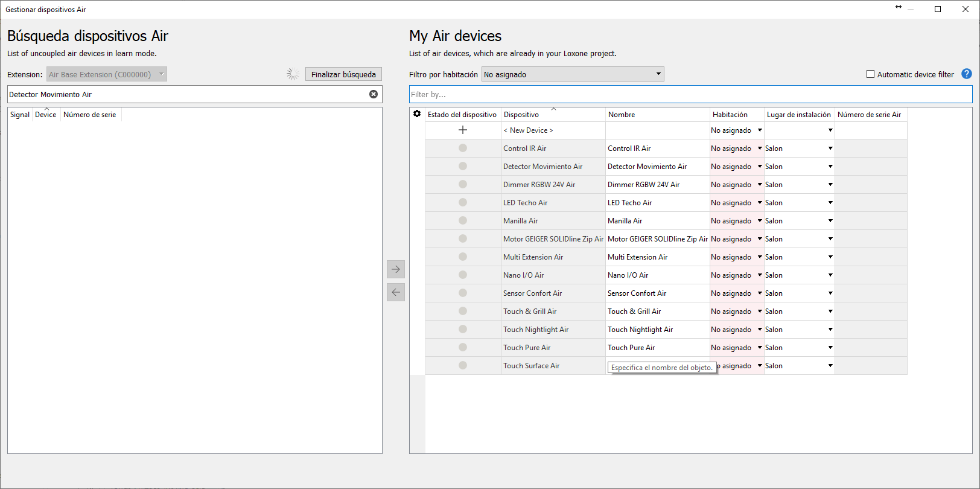Click the Signal column header
This screenshot has height=489, width=980.
pos(20,115)
